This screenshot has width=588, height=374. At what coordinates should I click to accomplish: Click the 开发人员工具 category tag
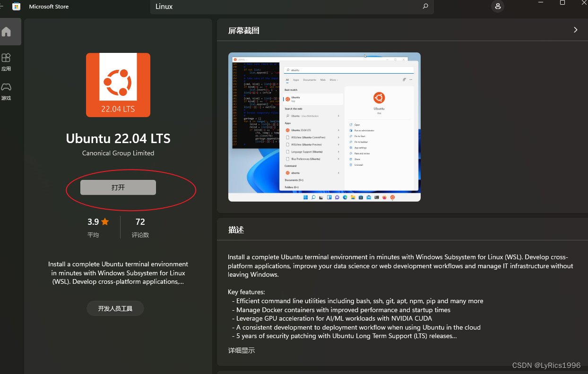[x=115, y=308]
